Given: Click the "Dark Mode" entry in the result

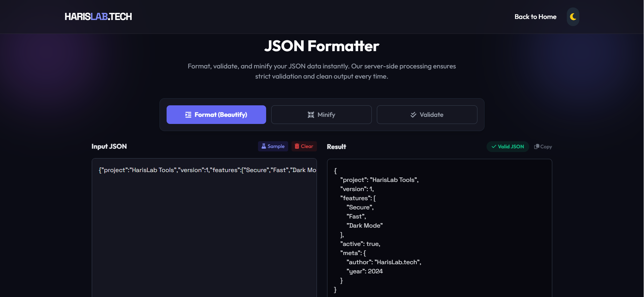Looking at the screenshot, I should (365, 226).
